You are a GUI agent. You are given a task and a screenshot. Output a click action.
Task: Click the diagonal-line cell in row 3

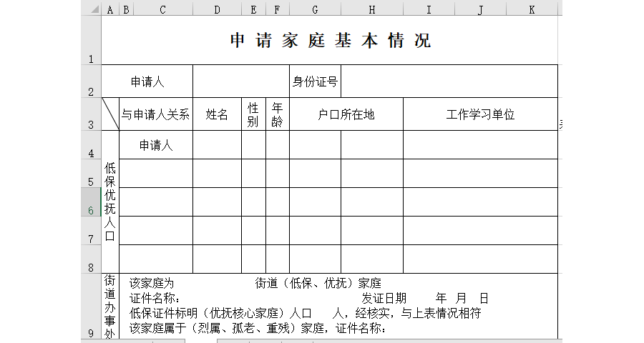[110, 114]
